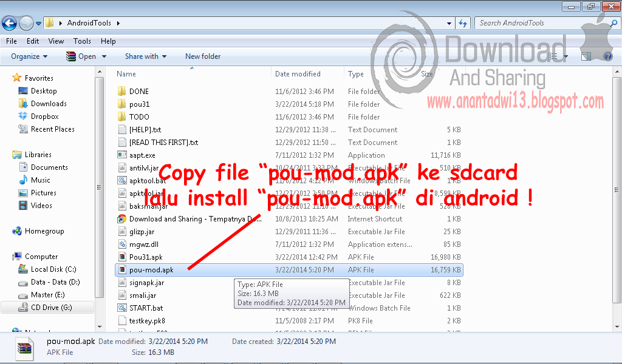Open Downloads in Favorites
The image size is (622, 364).
point(49,103)
